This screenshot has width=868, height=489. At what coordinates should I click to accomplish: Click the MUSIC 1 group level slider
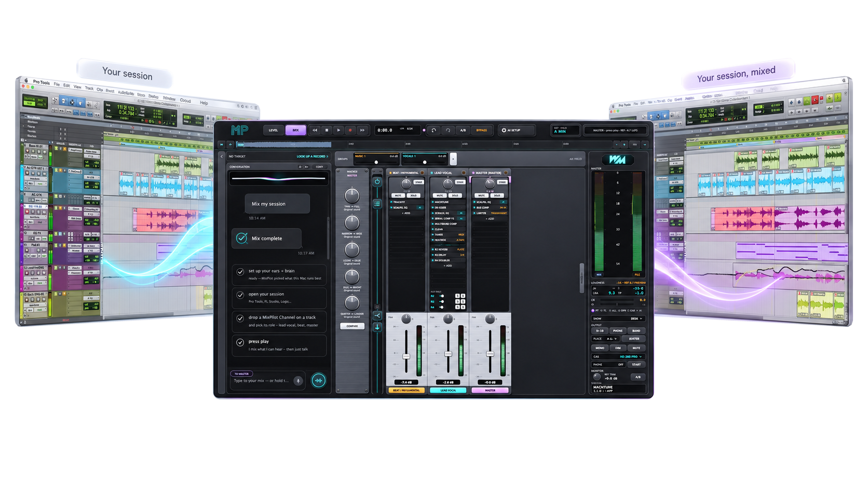click(x=376, y=162)
